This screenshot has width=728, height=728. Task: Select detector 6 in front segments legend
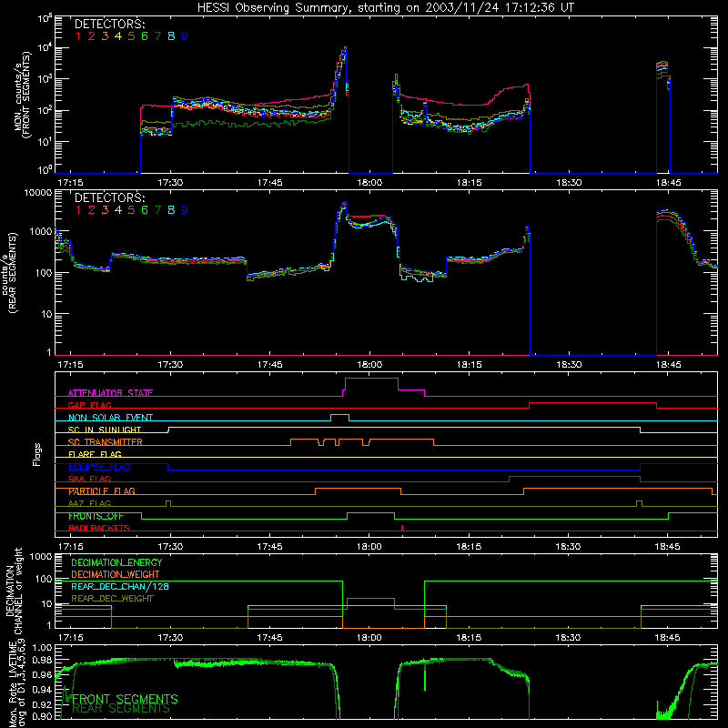coord(145,36)
